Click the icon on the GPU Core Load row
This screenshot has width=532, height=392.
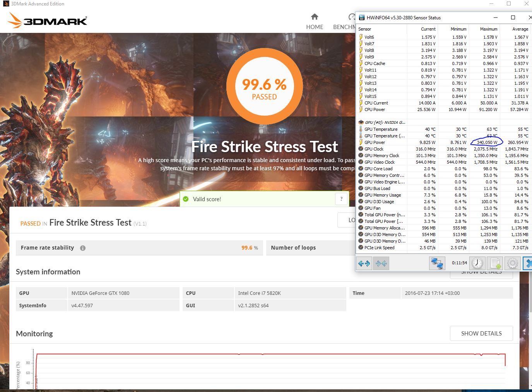tap(361, 169)
